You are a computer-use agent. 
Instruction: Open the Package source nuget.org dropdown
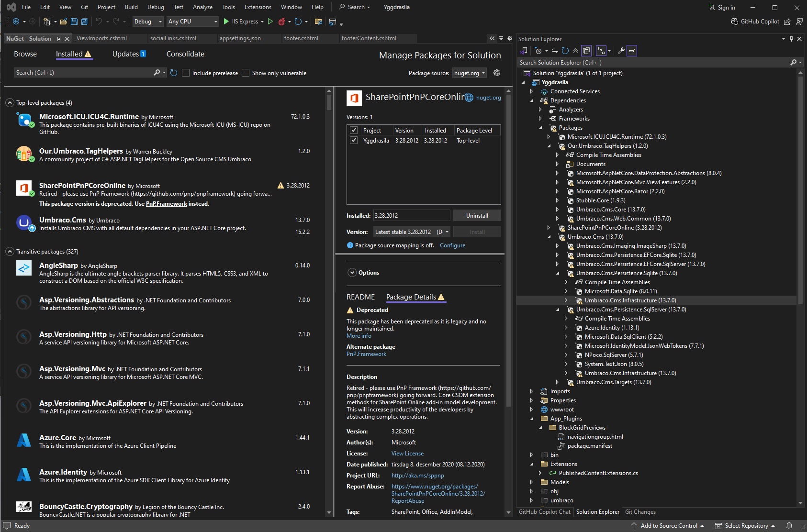[x=470, y=73]
